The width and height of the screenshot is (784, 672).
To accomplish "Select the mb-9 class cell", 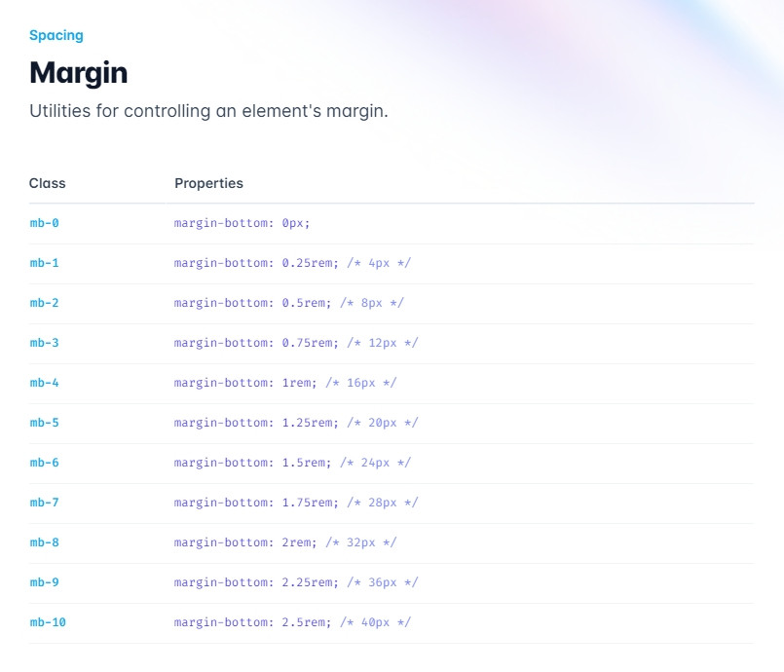I will 44,582.
